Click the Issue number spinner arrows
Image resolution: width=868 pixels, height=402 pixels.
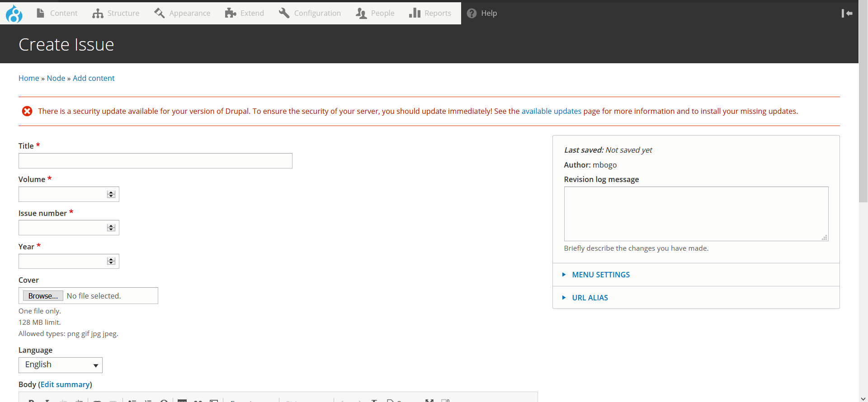tap(111, 228)
